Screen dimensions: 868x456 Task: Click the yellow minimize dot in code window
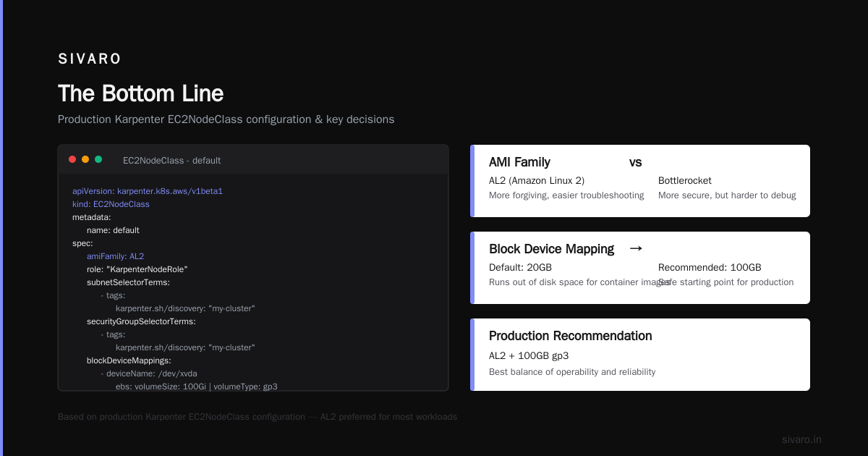pyautogui.click(x=85, y=159)
